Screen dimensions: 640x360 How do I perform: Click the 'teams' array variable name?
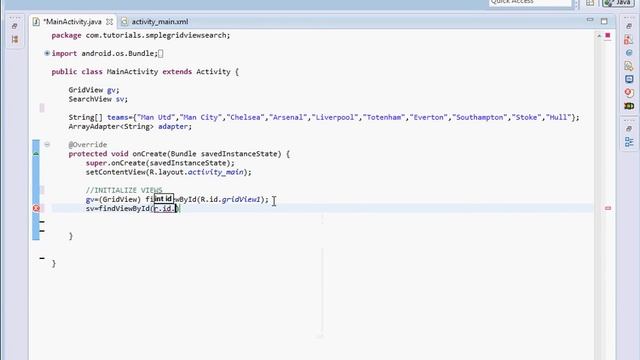(x=118, y=118)
